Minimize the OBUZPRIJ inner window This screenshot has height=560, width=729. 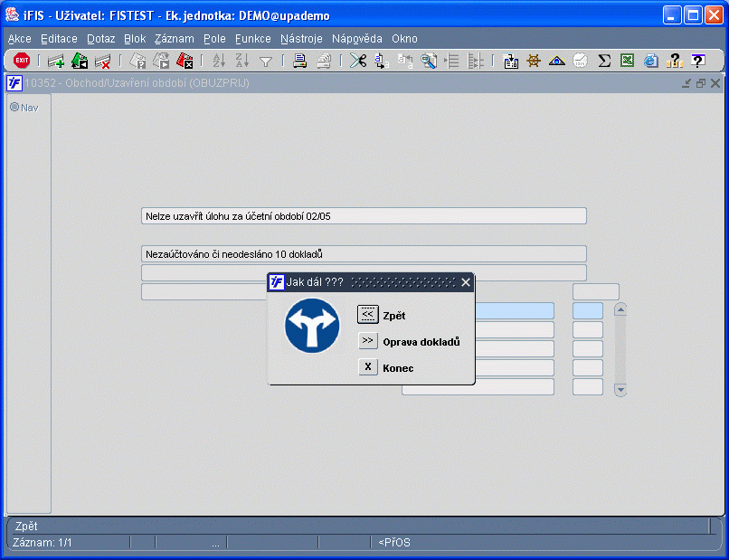point(686,83)
